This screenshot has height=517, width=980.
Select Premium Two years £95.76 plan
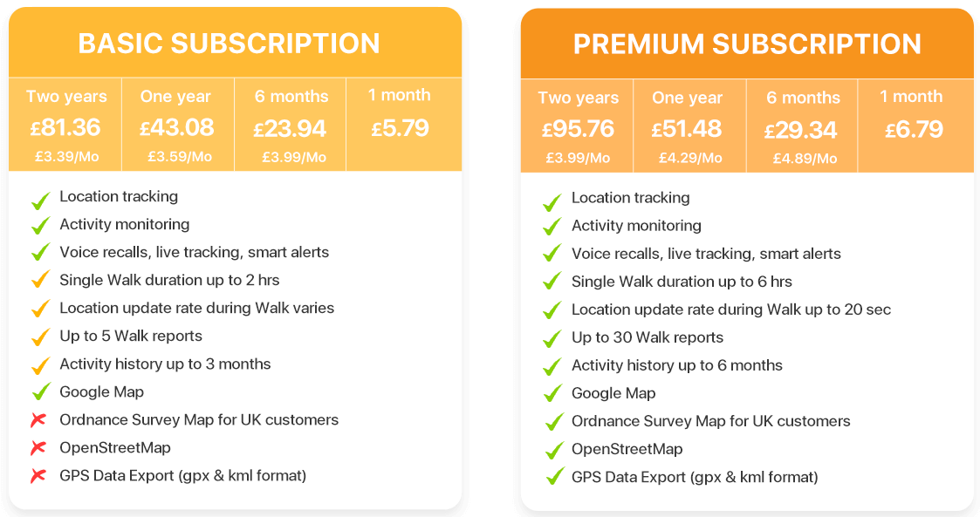coord(577,126)
